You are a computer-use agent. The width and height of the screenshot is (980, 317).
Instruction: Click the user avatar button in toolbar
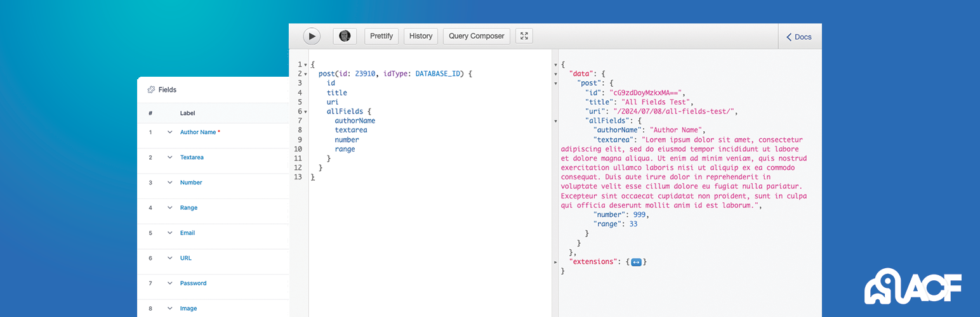345,36
